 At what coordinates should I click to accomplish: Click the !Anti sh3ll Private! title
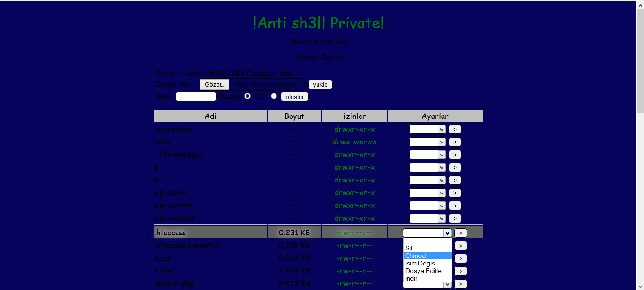point(318,23)
